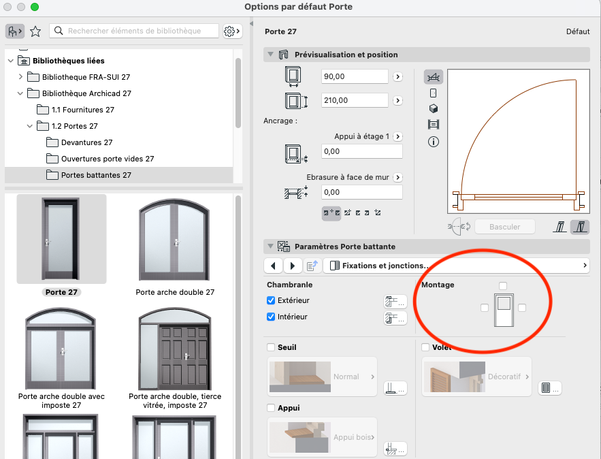Uncheck the Intérieur chambranle checkbox
Viewport: 601px width, 459px height.
271,316
